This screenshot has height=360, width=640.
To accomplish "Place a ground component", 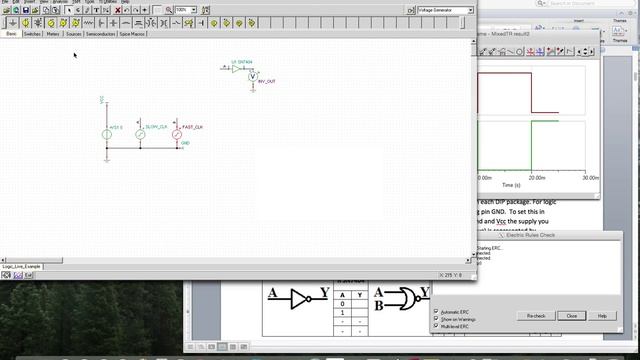I will tap(13, 23).
